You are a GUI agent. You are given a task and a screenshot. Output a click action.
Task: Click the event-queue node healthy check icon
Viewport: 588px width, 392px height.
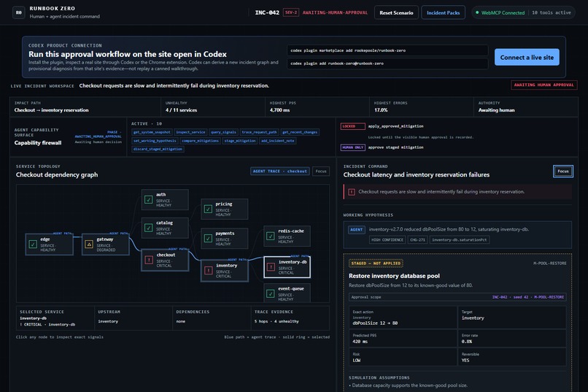pyautogui.click(x=271, y=293)
